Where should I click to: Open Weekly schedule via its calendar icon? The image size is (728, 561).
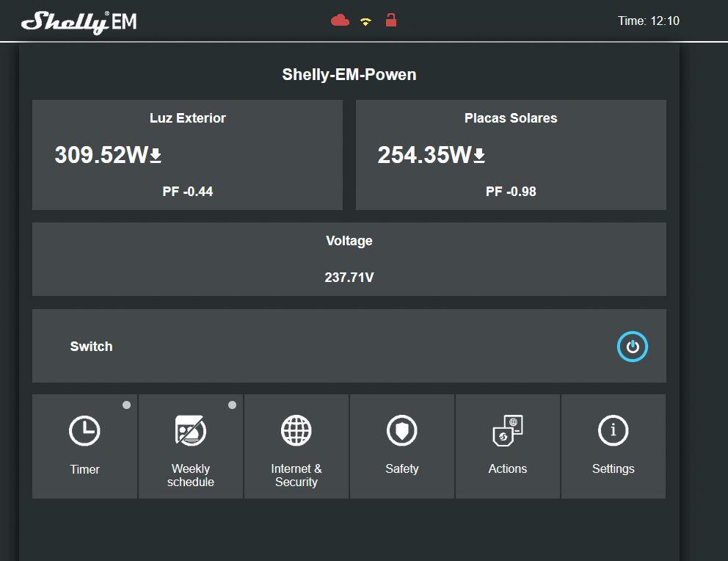point(190,431)
